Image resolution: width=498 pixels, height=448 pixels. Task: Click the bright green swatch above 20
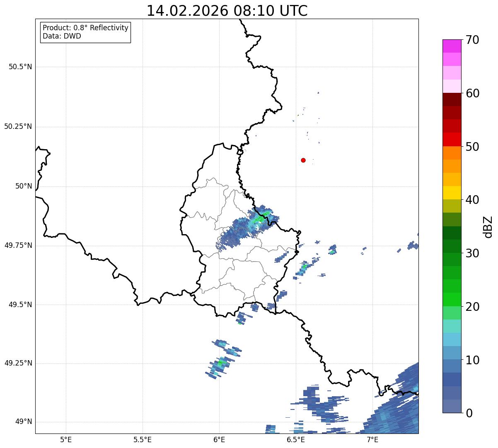tap(452, 300)
